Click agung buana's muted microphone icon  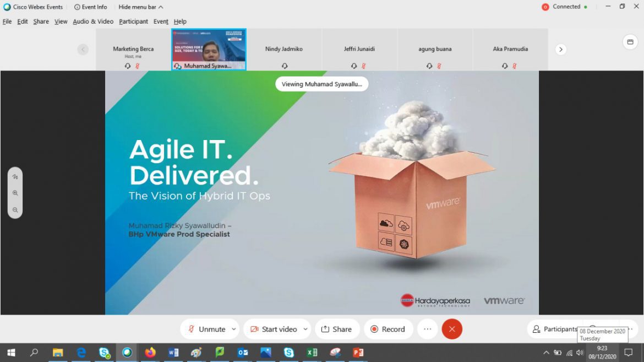[439, 66]
